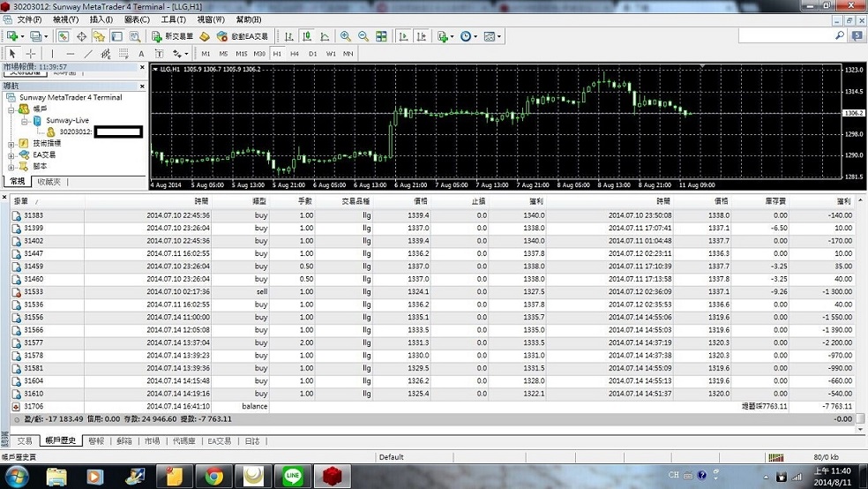Zoom out the chart with minus magnifier
This screenshot has width=868, height=489.
click(x=363, y=36)
